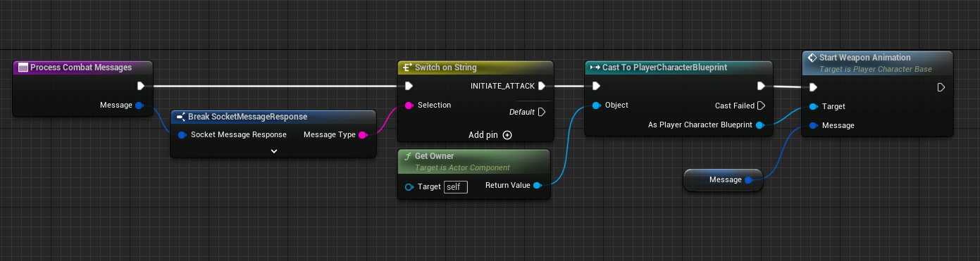
Task: Expand the Break SocketMessageResponse node chevron
Action: tap(274, 151)
